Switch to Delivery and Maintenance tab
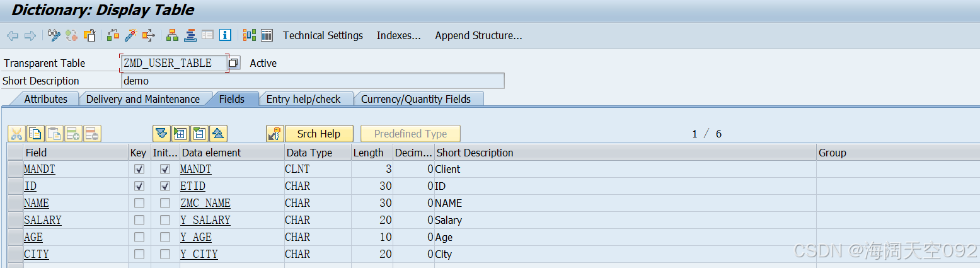The height and width of the screenshot is (268, 980). pyautogui.click(x=143, y=99)
